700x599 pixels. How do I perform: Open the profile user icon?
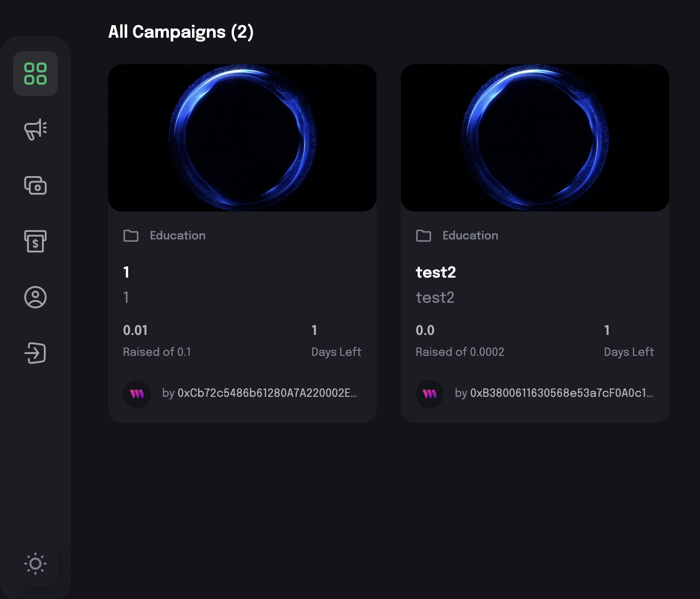pyautogui.click(x=35, y=297)
